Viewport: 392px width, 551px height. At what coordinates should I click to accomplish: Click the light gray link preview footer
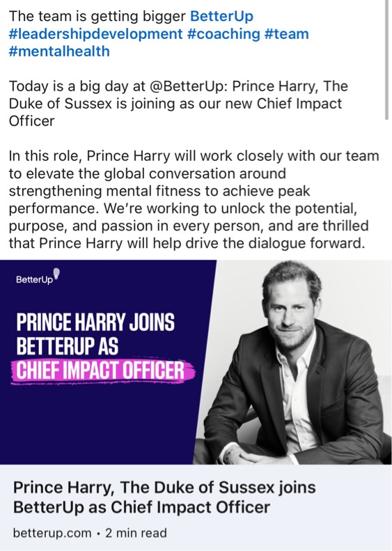coord(196,507)
